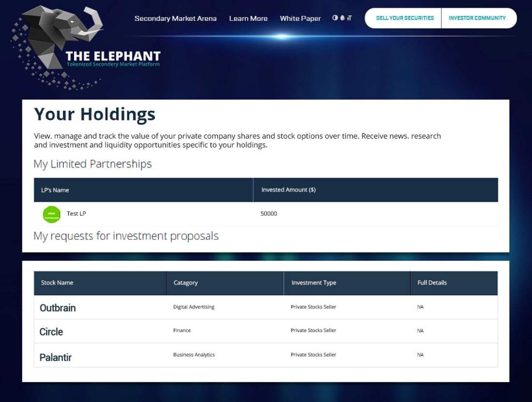Click the Your Holdings heading
The height and width of the screenshot is (402, 532).
[95, 114]
